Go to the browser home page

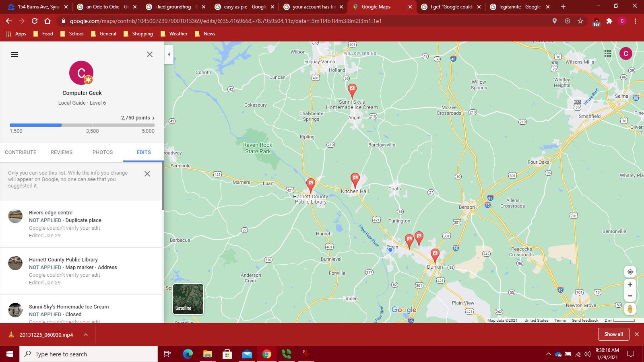(47, 21)
